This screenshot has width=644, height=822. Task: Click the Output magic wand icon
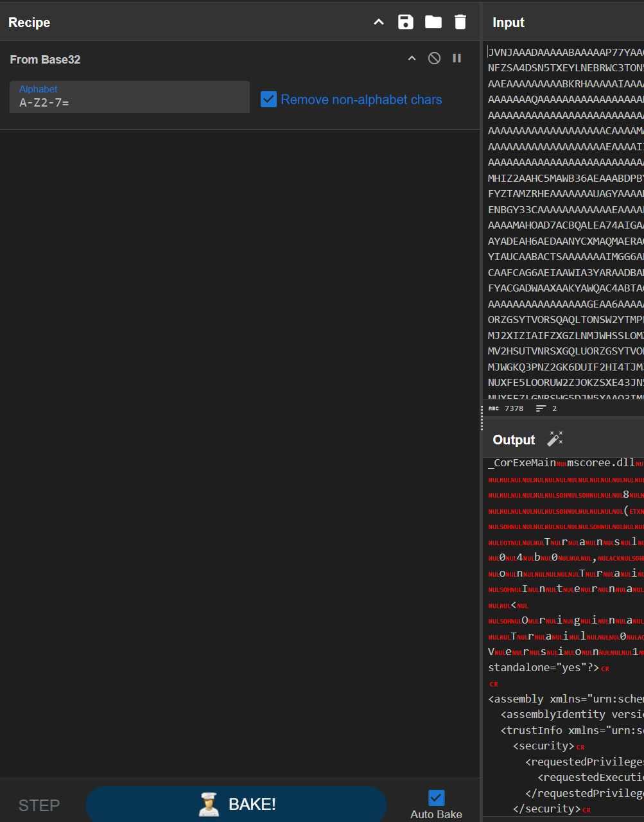pyautogui.click(x=555, y=439)
